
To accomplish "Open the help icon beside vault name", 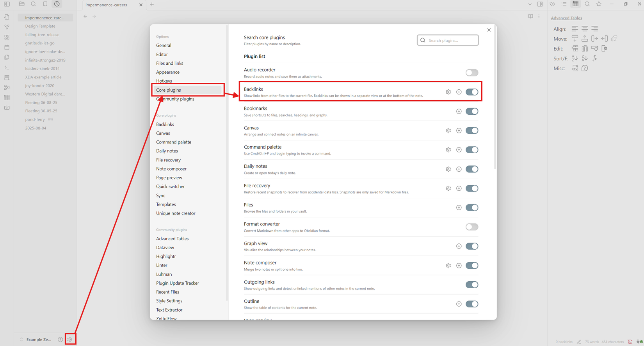I will (x=60, y=340).
